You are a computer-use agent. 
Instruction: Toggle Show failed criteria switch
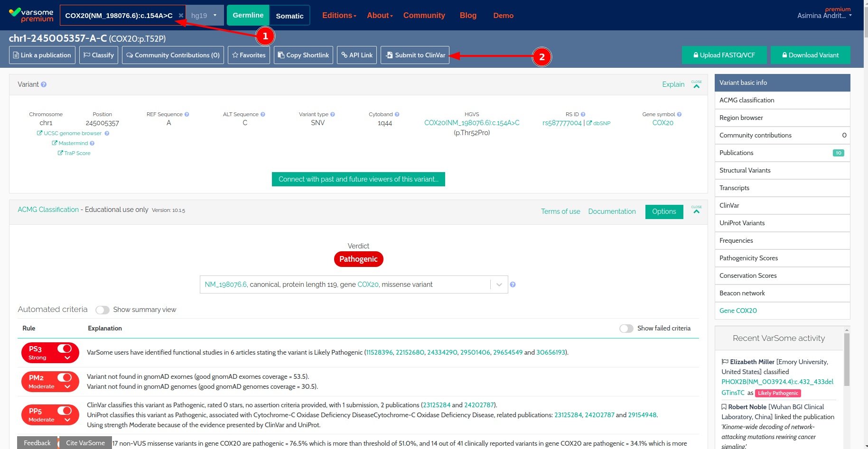pyautogui.click(x=626, y=329)
